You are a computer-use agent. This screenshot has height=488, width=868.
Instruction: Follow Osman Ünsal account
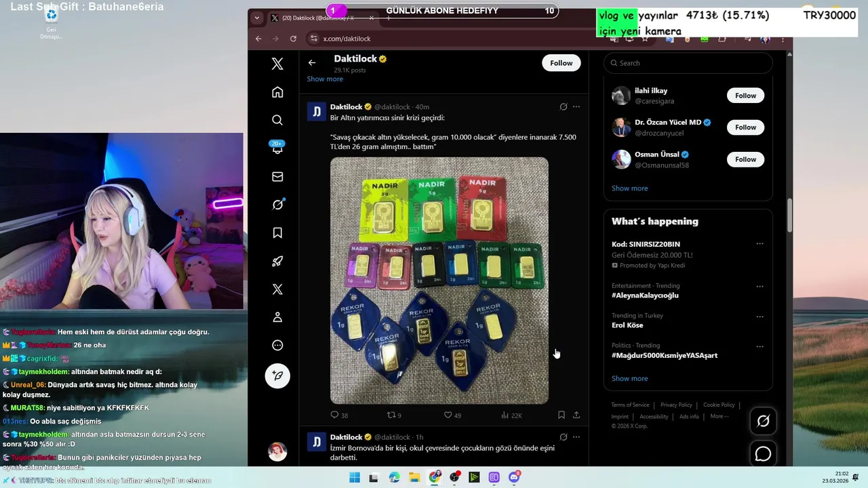point(745,159)
